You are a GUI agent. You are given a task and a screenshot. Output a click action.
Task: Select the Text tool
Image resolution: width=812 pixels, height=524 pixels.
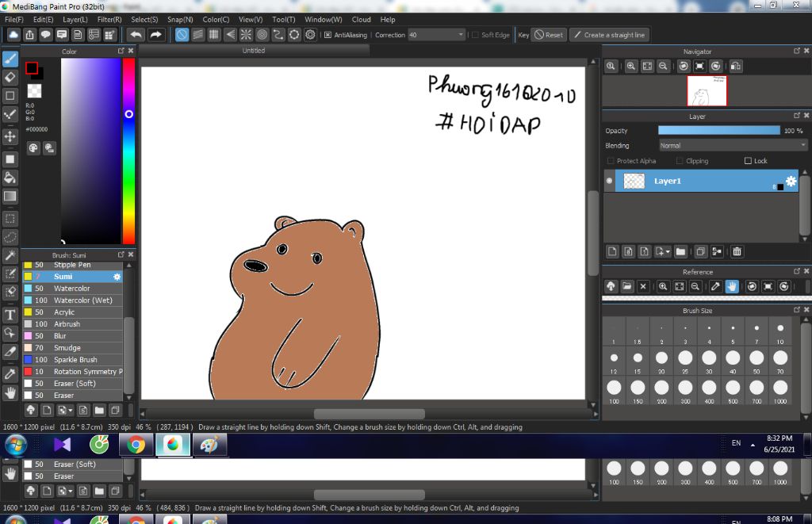pyautogui.click(x=10, y=315)
